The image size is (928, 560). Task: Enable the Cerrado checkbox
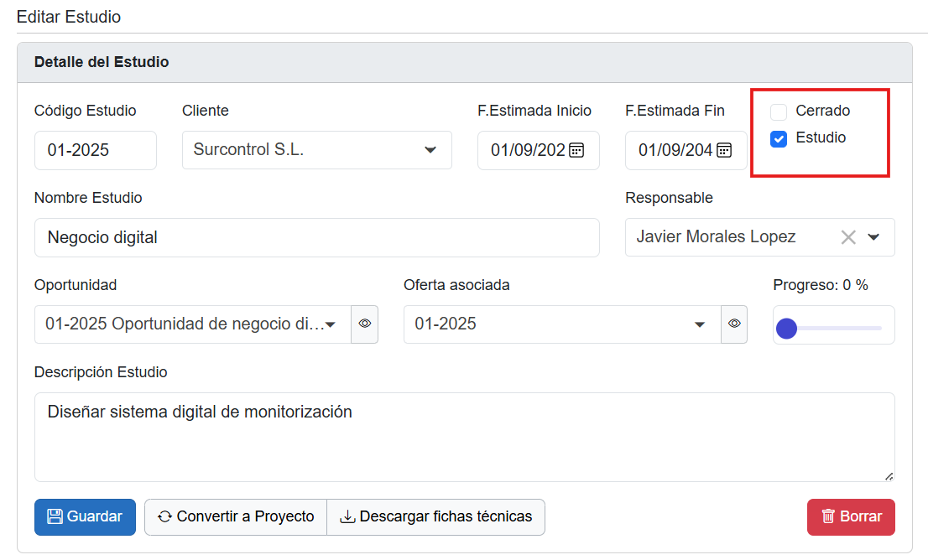click(779, 111)
